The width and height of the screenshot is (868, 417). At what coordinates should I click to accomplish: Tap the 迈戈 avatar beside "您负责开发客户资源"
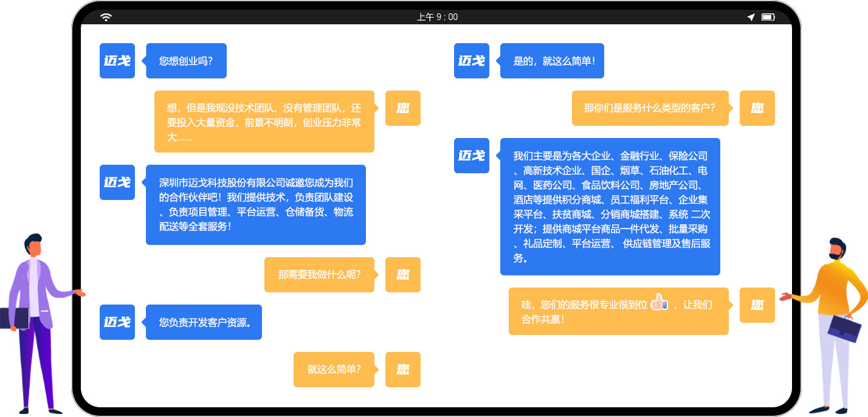(x=117, y=322)
